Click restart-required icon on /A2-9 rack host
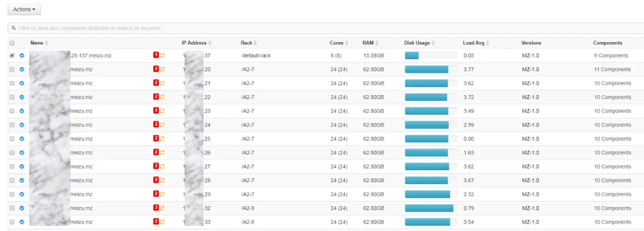Viewport: 644px width, 231px height. (x=162, y=208)
